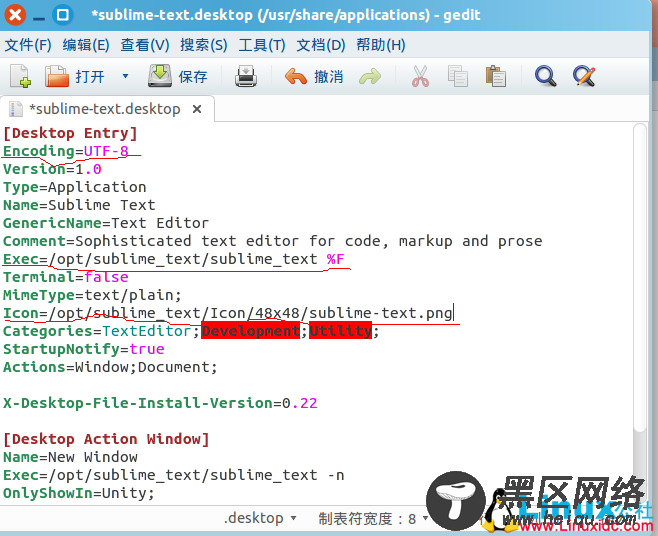This screenshot has width=658, height=536.
Task: Copy selection with the copy icon
Action: click(457, 76)
